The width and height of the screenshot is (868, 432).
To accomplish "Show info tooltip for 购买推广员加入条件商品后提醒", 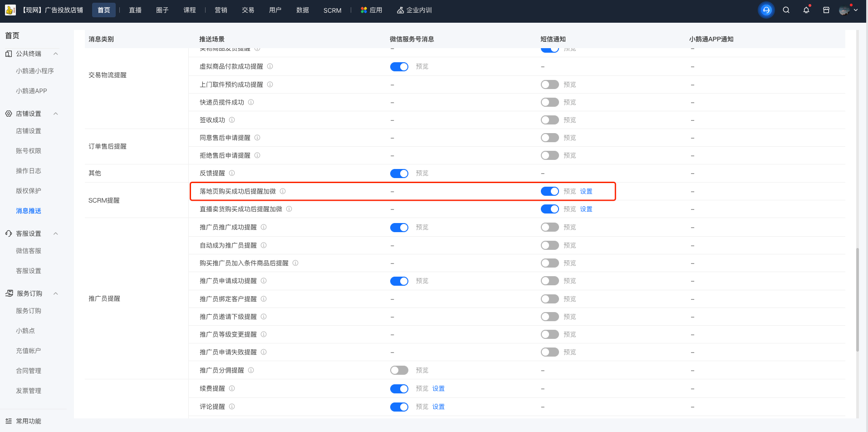I will [x=295, y=263].
